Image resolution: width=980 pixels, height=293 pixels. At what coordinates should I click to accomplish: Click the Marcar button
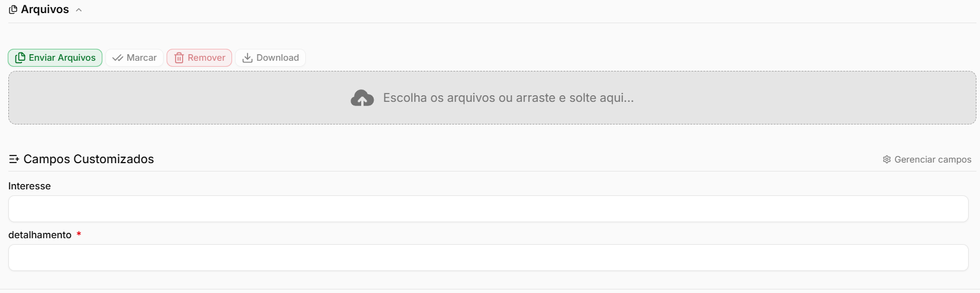point(134,58)
